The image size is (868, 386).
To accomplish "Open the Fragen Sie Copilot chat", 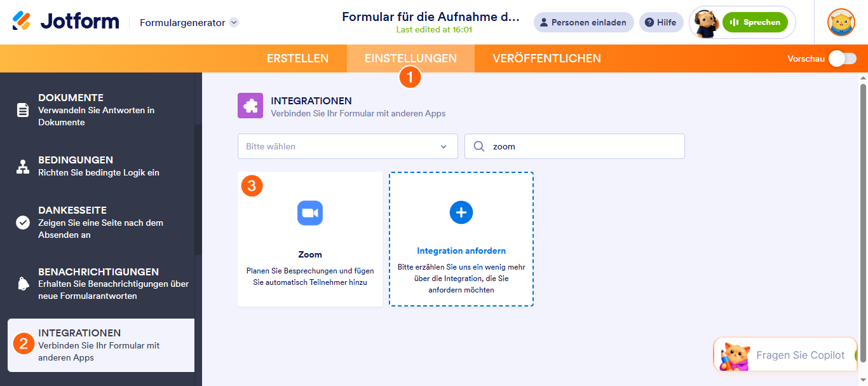I will click(785, 355).
